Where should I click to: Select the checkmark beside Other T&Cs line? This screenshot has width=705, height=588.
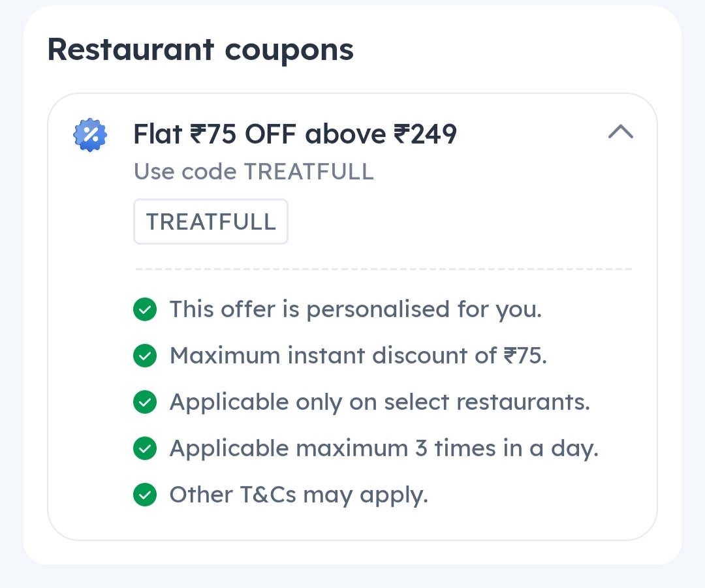tap(145, 495)
